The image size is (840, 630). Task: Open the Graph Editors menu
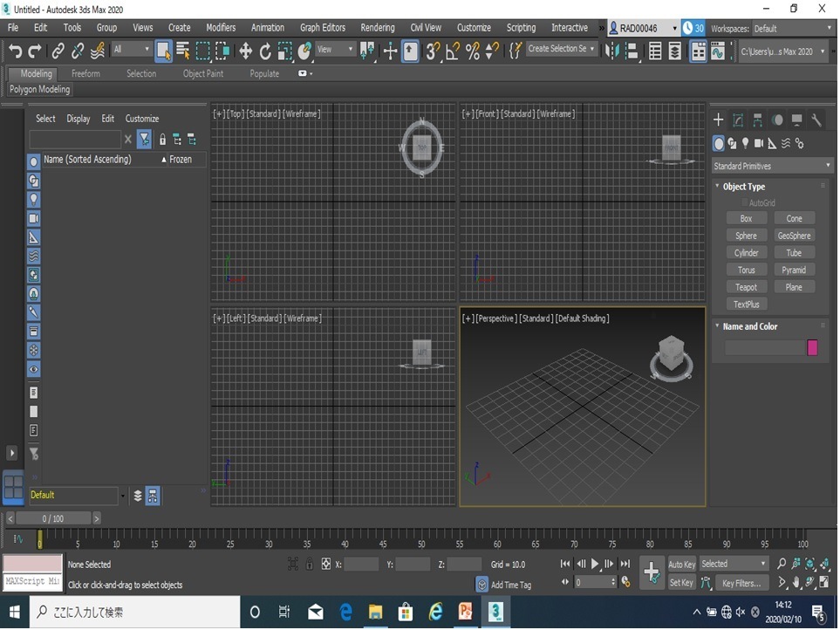tap(323, 27)
